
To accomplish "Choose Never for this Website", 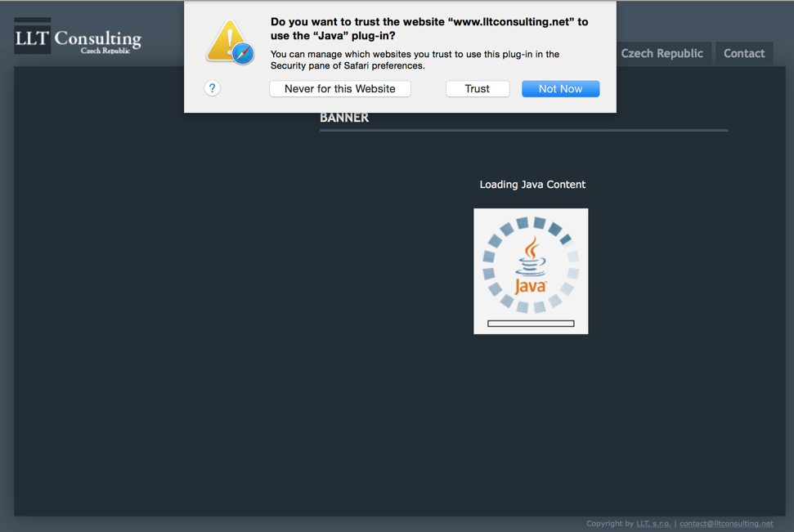I will [x=340, y=88].
